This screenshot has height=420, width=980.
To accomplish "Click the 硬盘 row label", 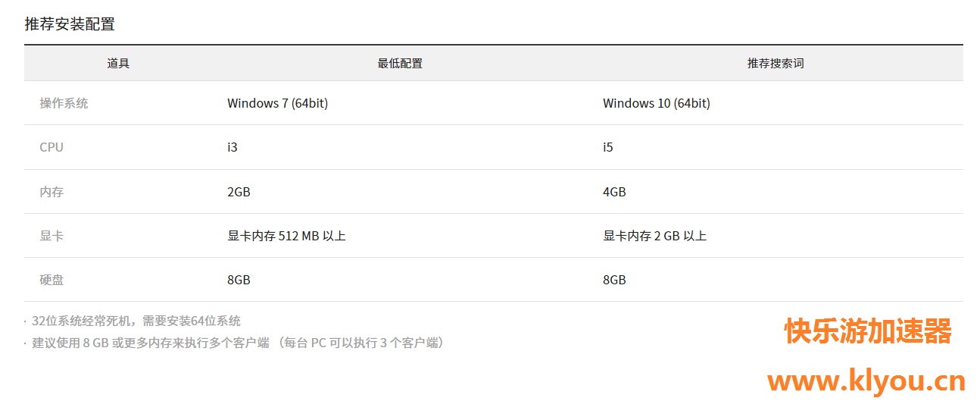I will pyautogui.click(x=51, y=280).
